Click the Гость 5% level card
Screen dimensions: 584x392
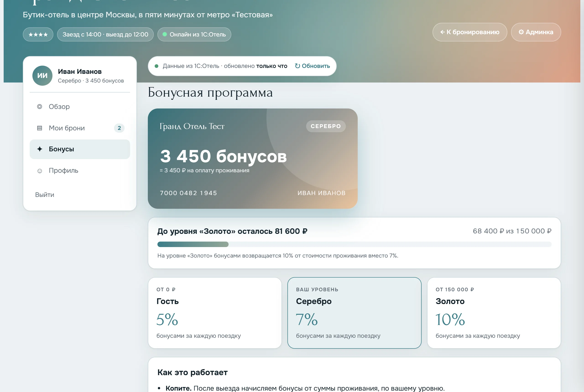(x=215, y=313)
